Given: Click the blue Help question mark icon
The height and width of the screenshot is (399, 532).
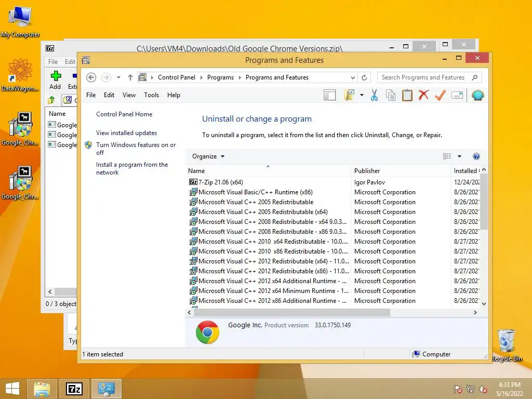Looking at the screenshot, I should tap(476, 156).
